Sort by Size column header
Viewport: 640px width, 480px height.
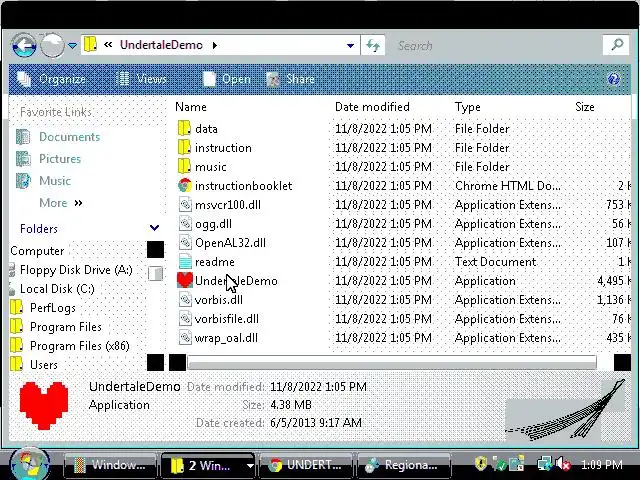[584, 107]
